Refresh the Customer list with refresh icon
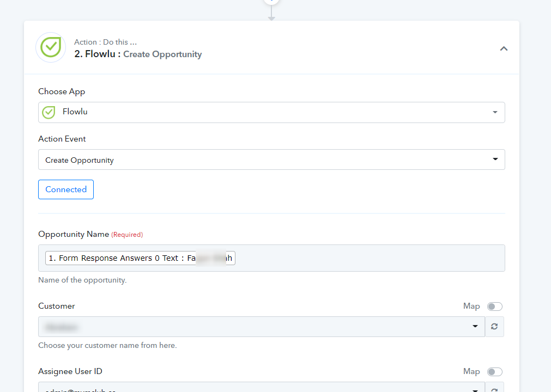The image size is (551, 392). click(x=494, y=327)
